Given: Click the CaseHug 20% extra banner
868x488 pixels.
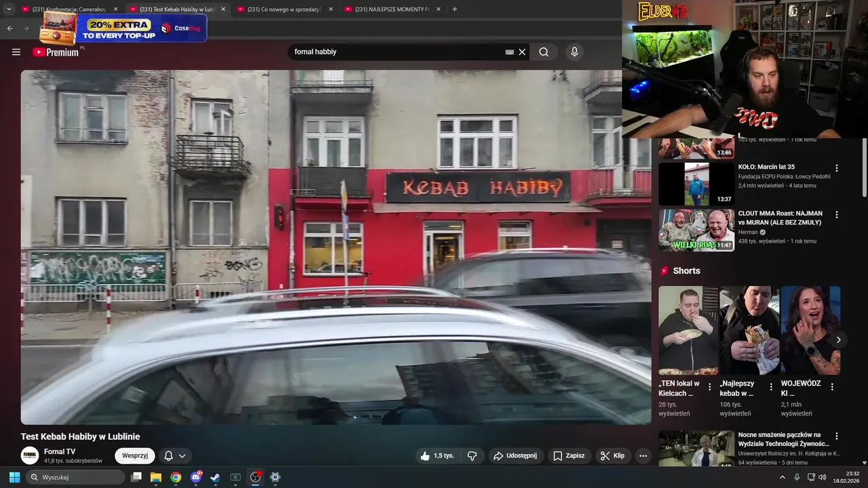Looking at the screenshot, I should pyautogui.click(x=123, y=28).
